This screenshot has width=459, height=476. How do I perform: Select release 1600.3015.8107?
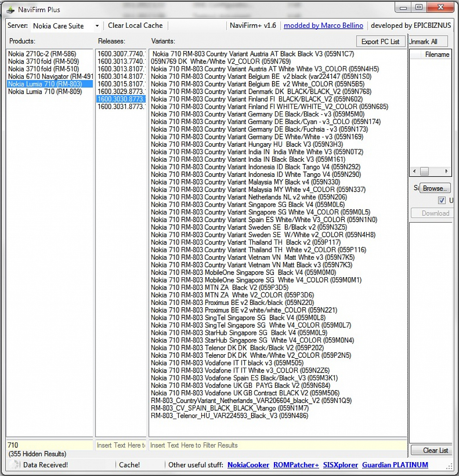[x=121, y=84]
